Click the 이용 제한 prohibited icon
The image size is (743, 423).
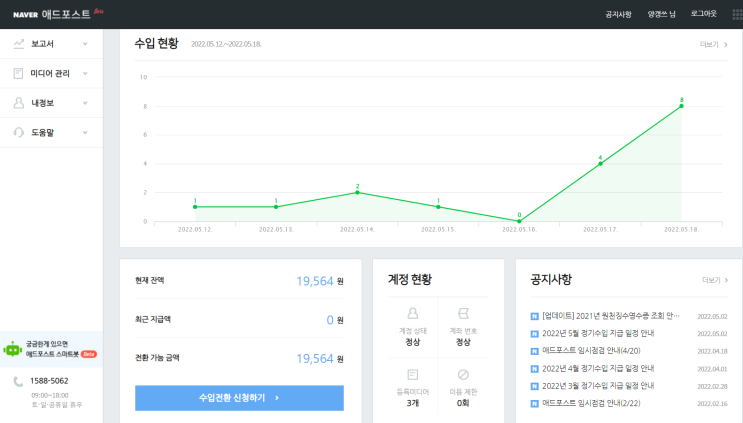[x=463, y=375]
